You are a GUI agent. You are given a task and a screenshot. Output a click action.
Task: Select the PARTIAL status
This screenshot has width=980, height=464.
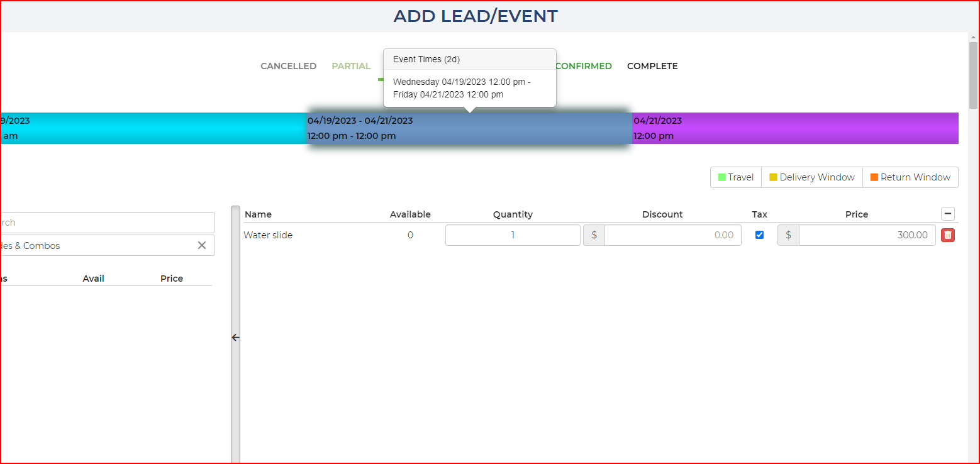[351, 66]
